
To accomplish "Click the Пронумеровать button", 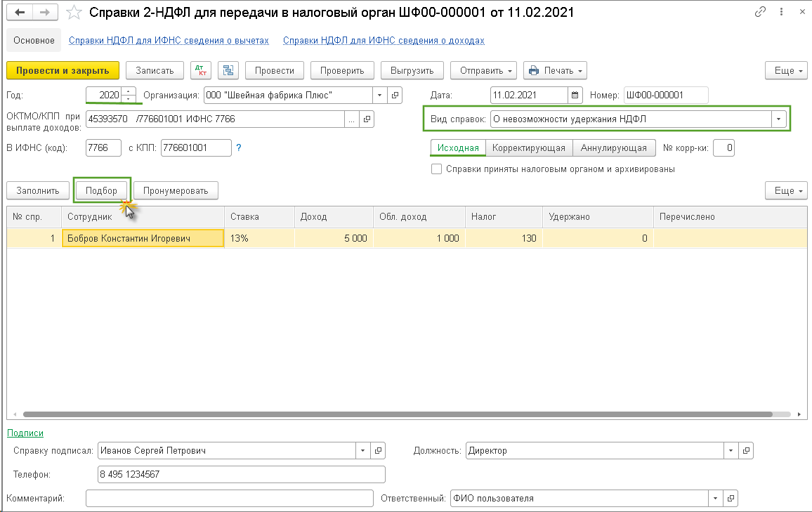I will pyautogui.click(x=176, y=190).
